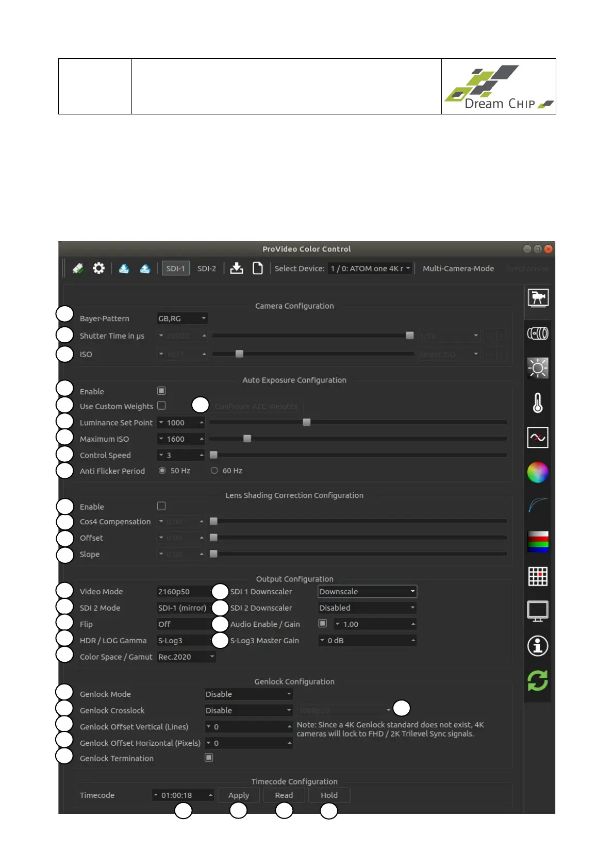The height and width of the screenshot is (868, 614).
Task: Close the ProVideo Color Control window
Action: [549, 249]
